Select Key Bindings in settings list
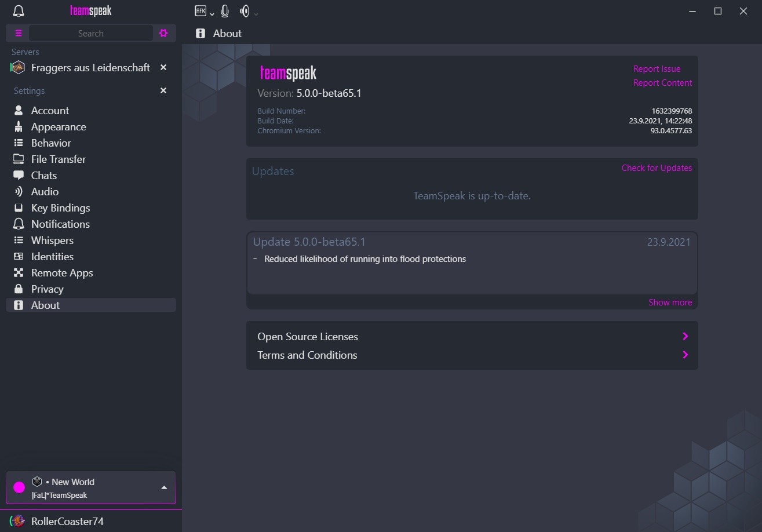 pyautogui.click(x=91, y=207)
